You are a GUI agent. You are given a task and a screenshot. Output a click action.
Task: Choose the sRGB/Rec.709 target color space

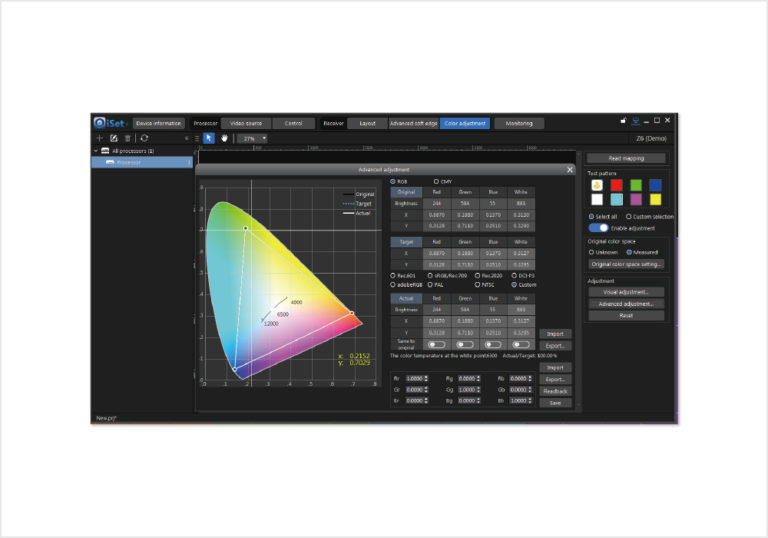pos(430,275)
